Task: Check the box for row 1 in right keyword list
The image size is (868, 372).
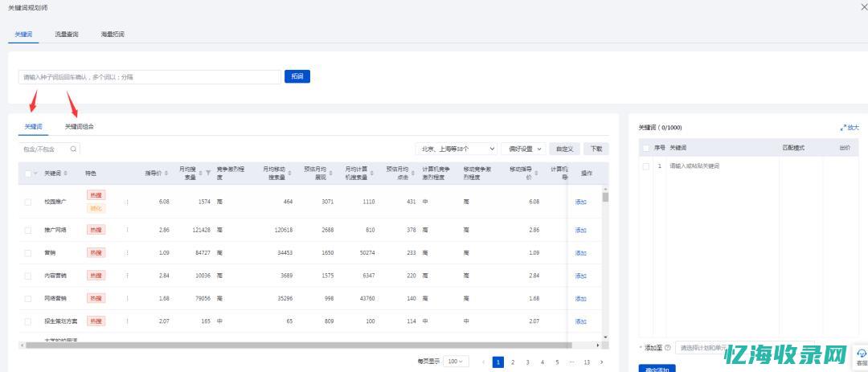Action: (646, 166)
